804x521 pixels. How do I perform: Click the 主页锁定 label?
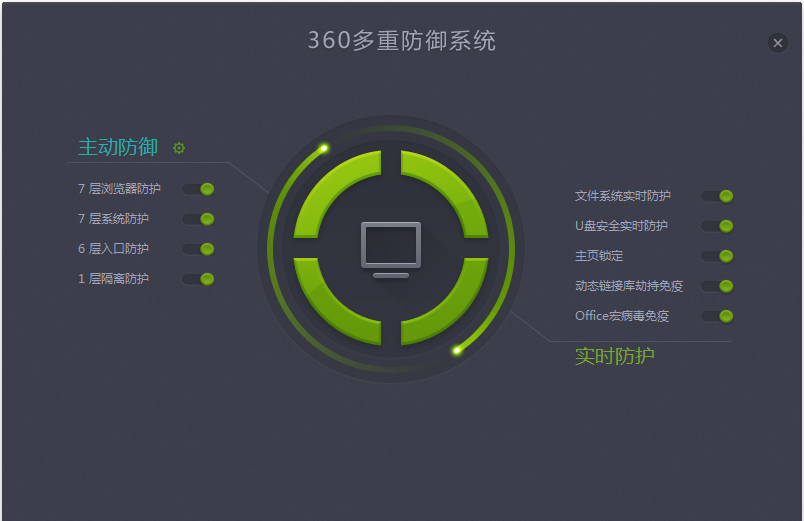click(599, 256)
